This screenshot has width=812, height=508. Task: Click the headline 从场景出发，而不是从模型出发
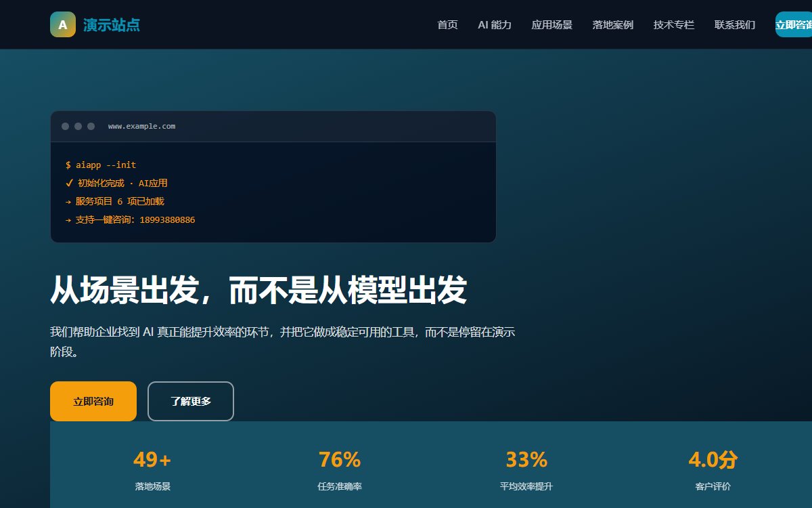(x=258, y=291)
